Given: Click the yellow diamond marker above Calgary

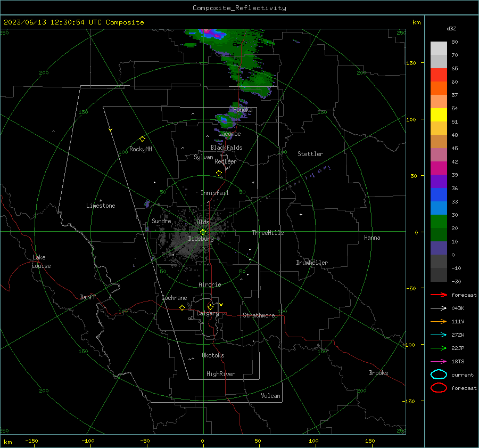Looking at the screenshot, I should click(x=210, y=307).
